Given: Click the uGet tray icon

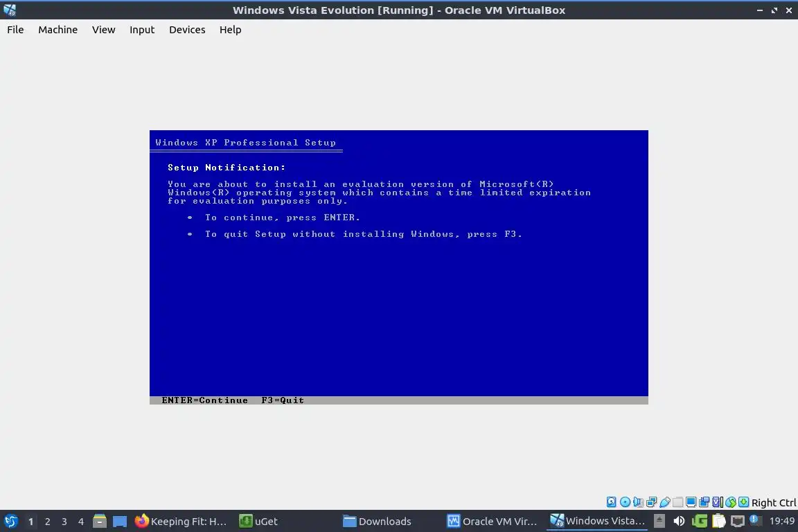Looking at the screenshot, I should tap(700, 521).
